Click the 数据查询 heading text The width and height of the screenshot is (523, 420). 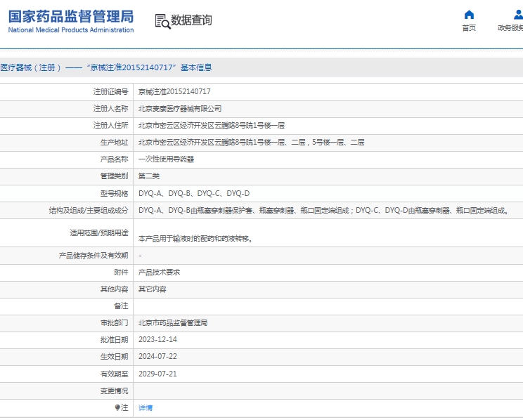[x=191, y=20]
